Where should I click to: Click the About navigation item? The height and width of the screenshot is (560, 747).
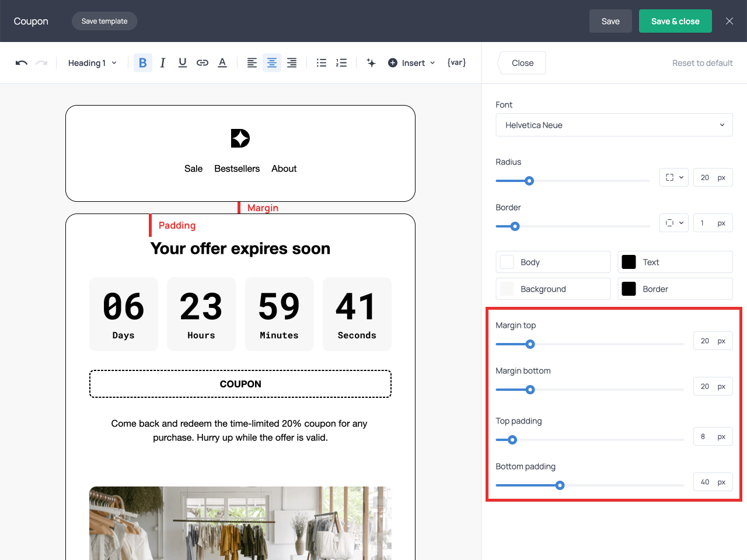284,169
